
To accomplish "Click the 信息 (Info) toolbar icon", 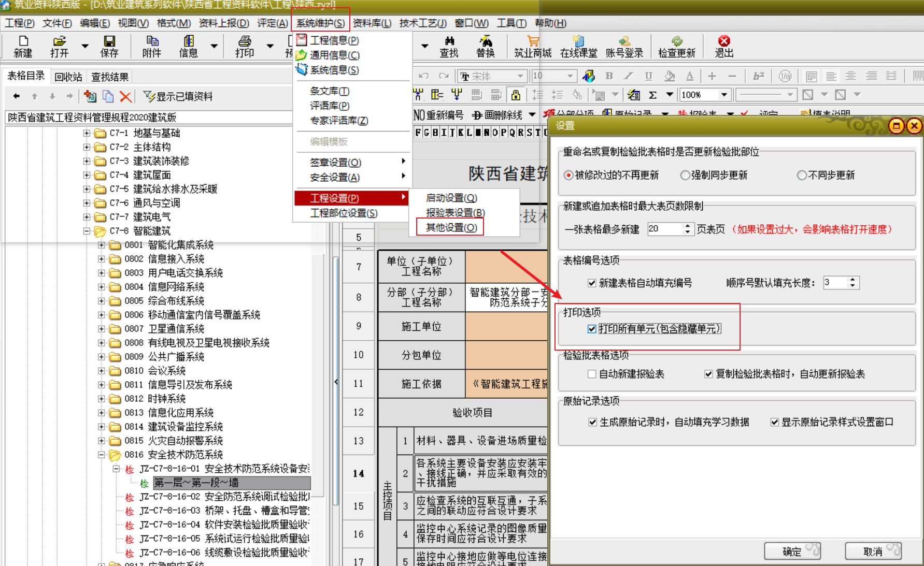I will tap(189, 46).
